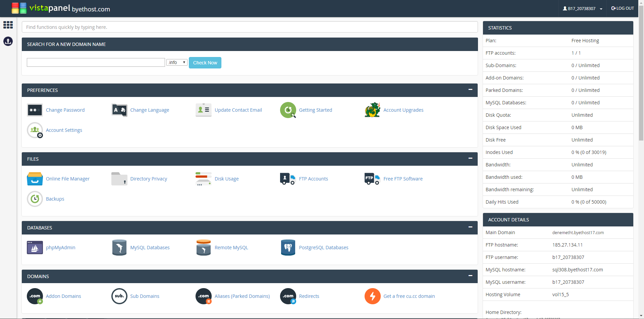Click the Disk Usage link
Image resolution: width=644 pixels, height=319 pixels.
click(227, 179)
